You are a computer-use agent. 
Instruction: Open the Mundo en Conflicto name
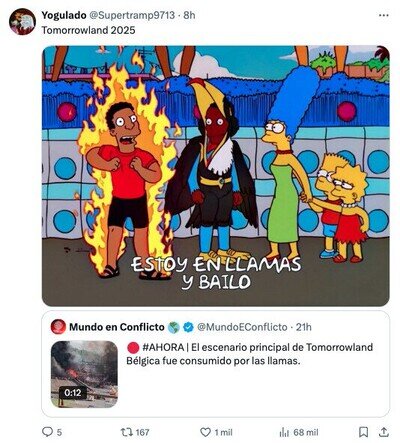[x=117, y=327]
